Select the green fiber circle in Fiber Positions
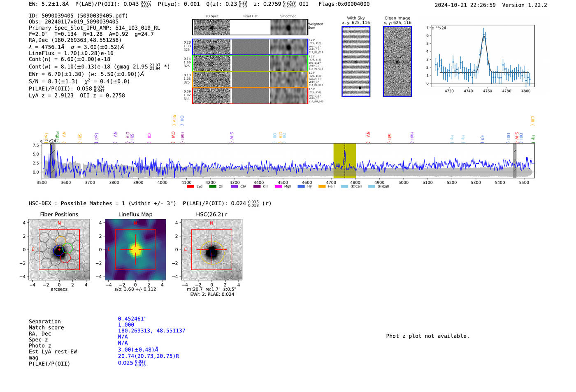 [67, 248]
